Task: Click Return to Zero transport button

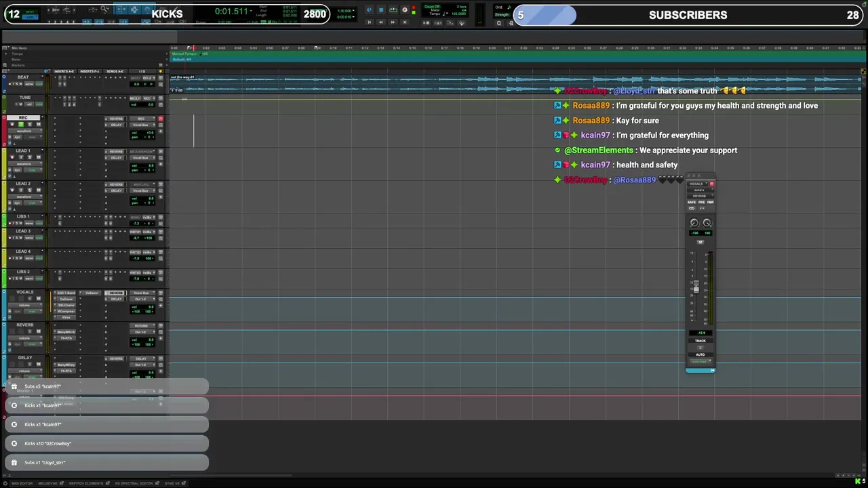Action: (370, 22)
